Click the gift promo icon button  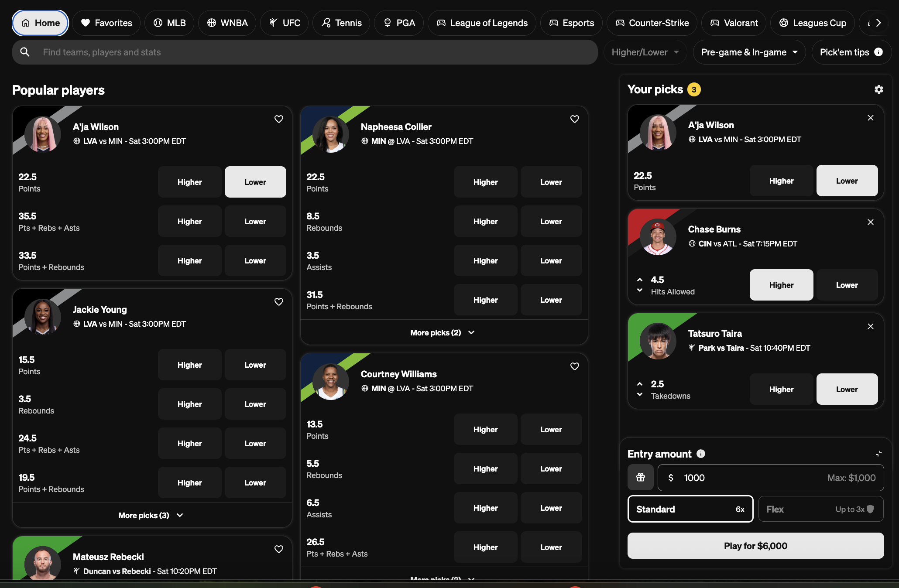coord(641,477)
